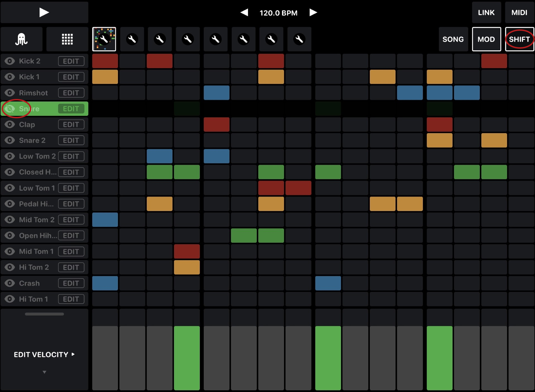Toggle the first Open Hihat green step
This screenshot has height=392, width=535.
pyautogui.click(x=244, y=236)
